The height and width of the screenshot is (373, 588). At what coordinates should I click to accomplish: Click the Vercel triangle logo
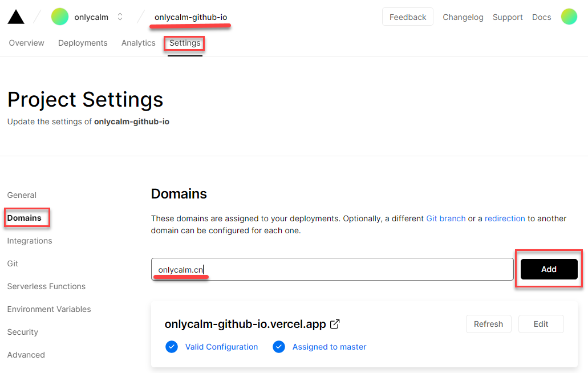pos(16,17)
